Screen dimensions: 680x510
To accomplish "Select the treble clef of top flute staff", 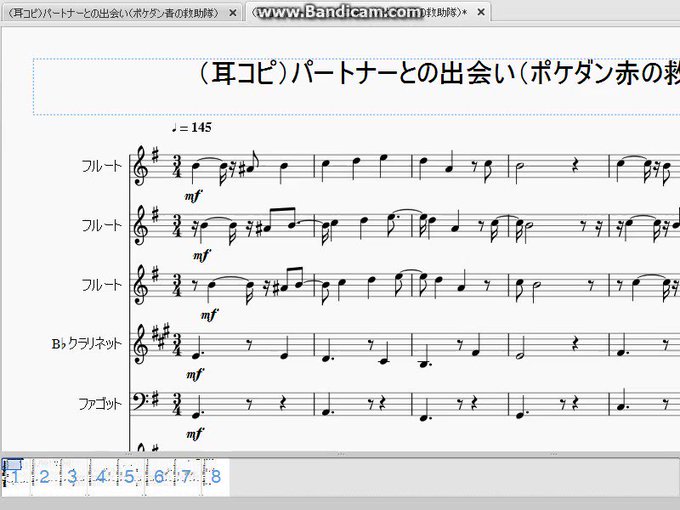I will tap(141, 167).
